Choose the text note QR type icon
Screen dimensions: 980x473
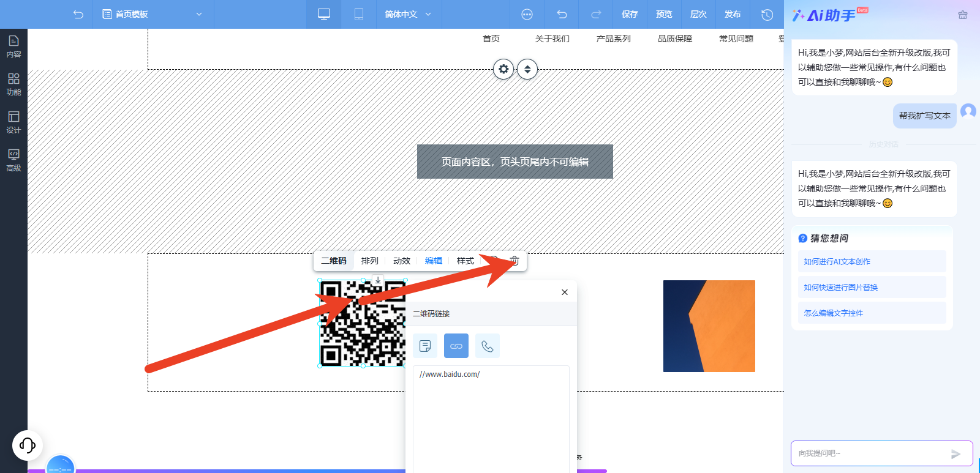point(425,346)
